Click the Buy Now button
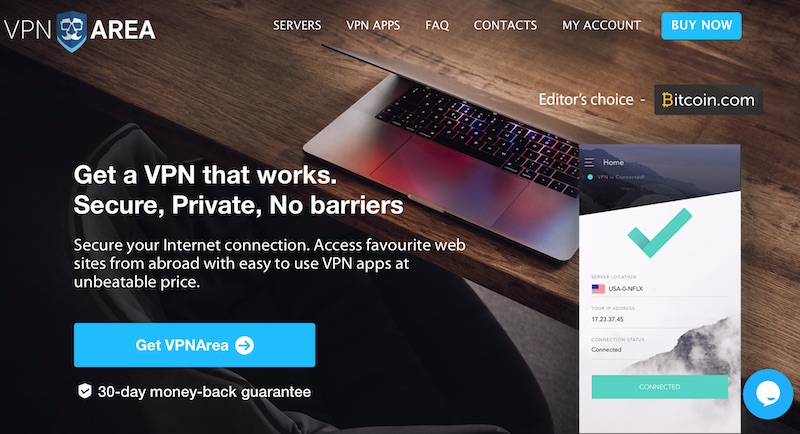 click(702, 25)
